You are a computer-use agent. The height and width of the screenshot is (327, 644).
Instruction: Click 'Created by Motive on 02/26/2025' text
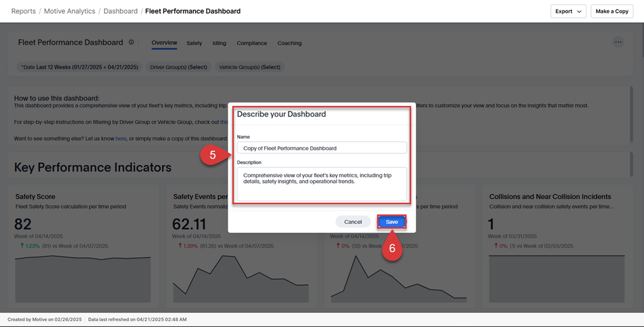(44, 319)
